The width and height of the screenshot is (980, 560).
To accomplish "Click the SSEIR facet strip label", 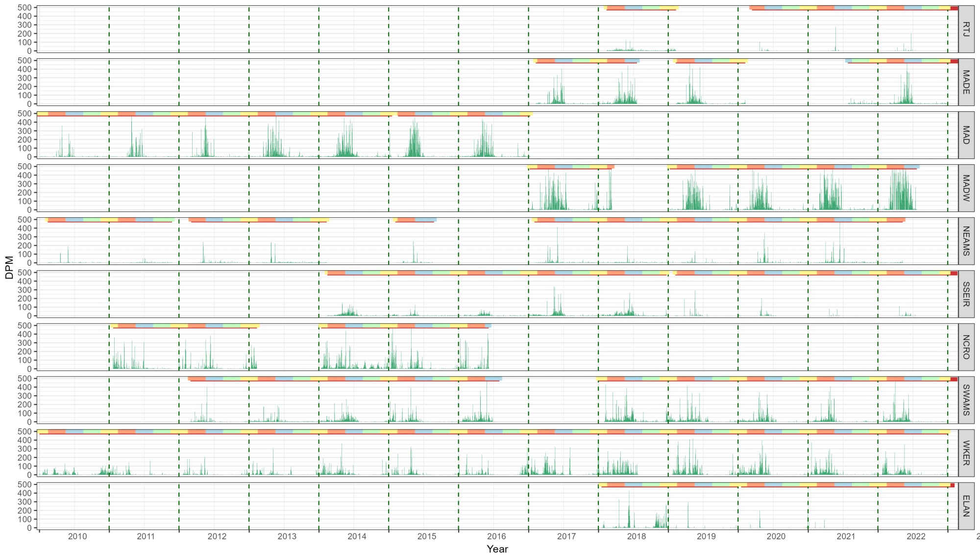I will click(966, 294).
